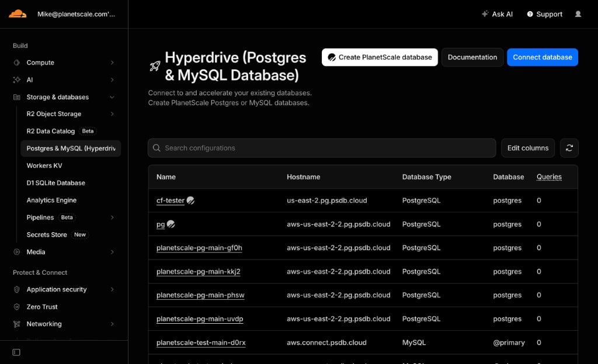The width and height of the screenshot is (598, 364).
Task: Click the refresh configurations icon button
Action: click(x=569, y=148)
